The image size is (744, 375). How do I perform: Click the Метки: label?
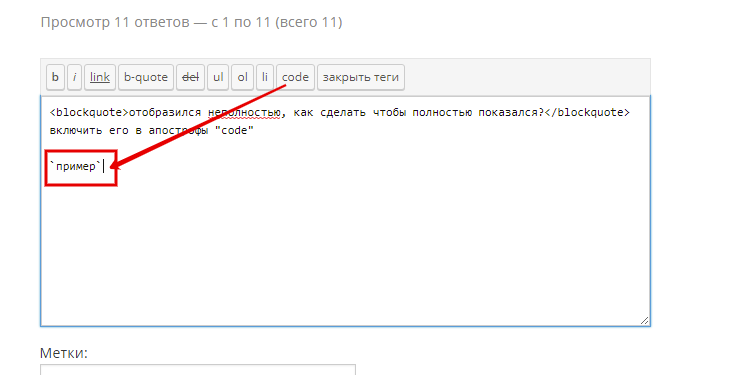(x=64, y=353)
